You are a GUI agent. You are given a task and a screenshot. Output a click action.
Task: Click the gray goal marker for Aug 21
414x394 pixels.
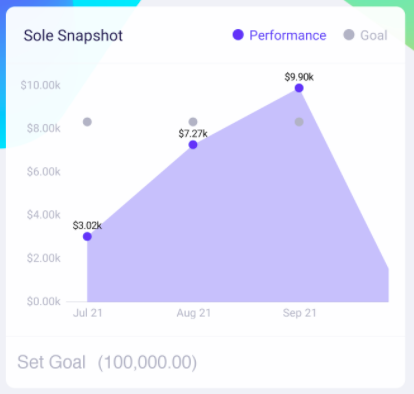pos(193,122)
